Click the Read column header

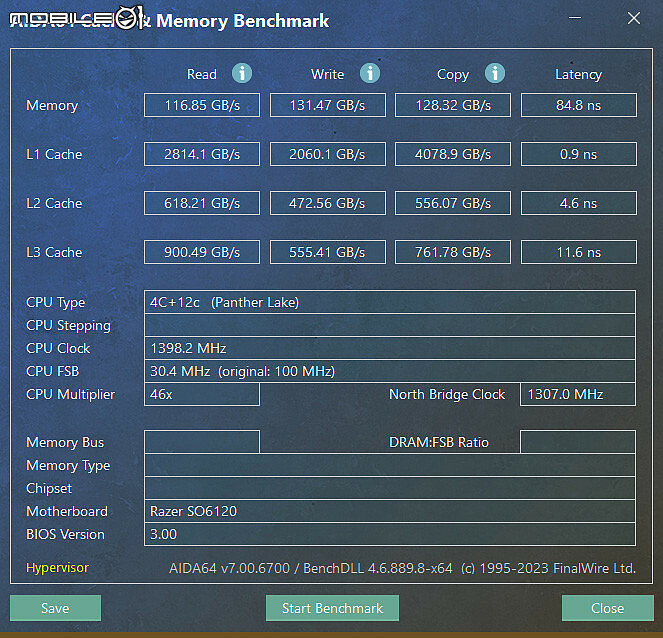click(x=202, y=74)
